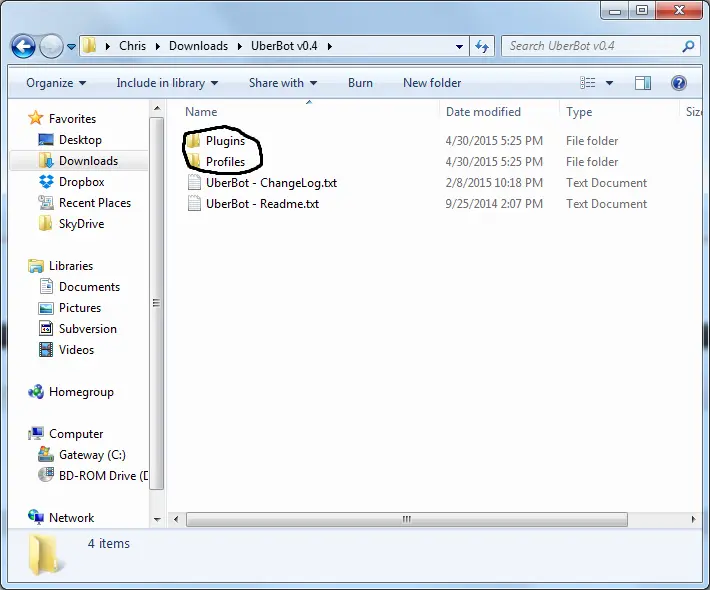Click the Readme date 9/25/2014 2:07 PM

click(x=494, y=204)
